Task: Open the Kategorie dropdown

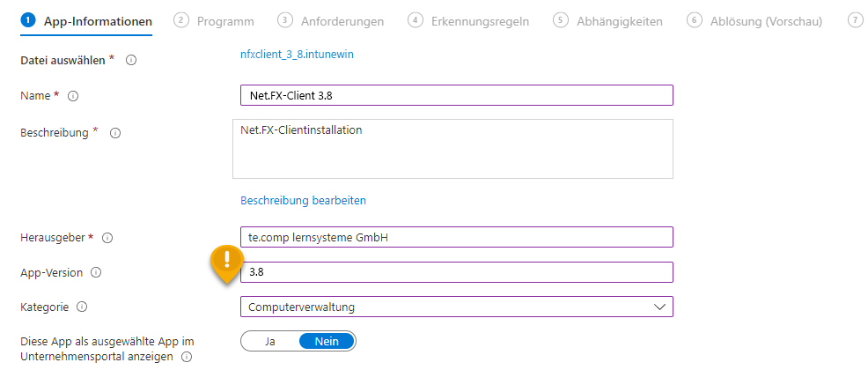Action: click(x=456, y=307)
